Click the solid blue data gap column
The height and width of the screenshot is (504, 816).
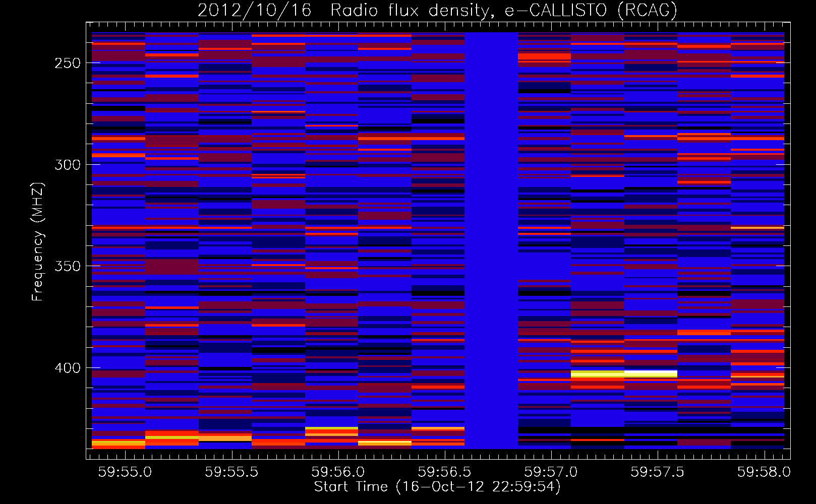pyautogui.click(x=491, y=240)
